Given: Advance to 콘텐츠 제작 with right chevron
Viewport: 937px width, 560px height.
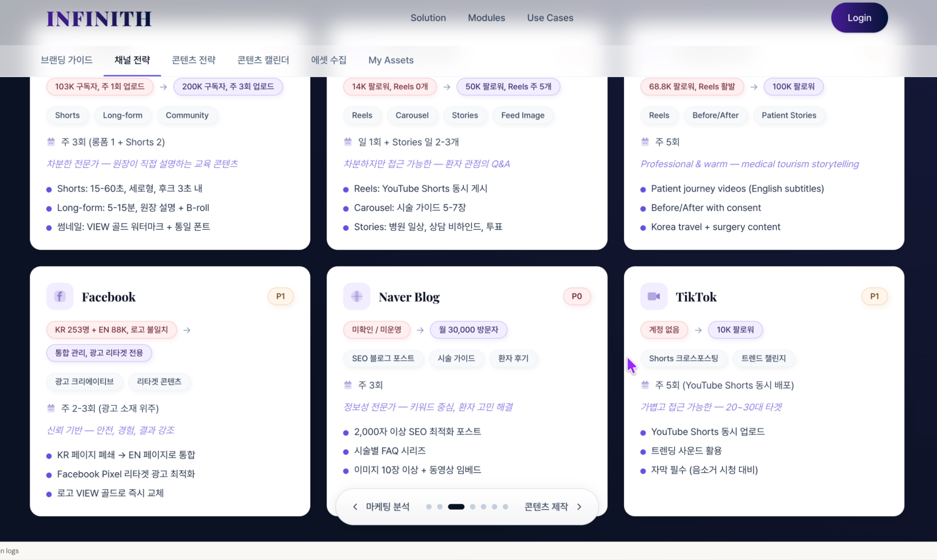Looking at the screenshot, I should tap(579, 507).
